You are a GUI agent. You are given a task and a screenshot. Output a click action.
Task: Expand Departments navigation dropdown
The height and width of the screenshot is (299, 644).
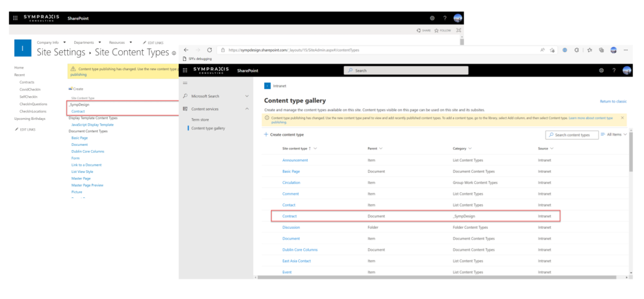click(100, 42)
